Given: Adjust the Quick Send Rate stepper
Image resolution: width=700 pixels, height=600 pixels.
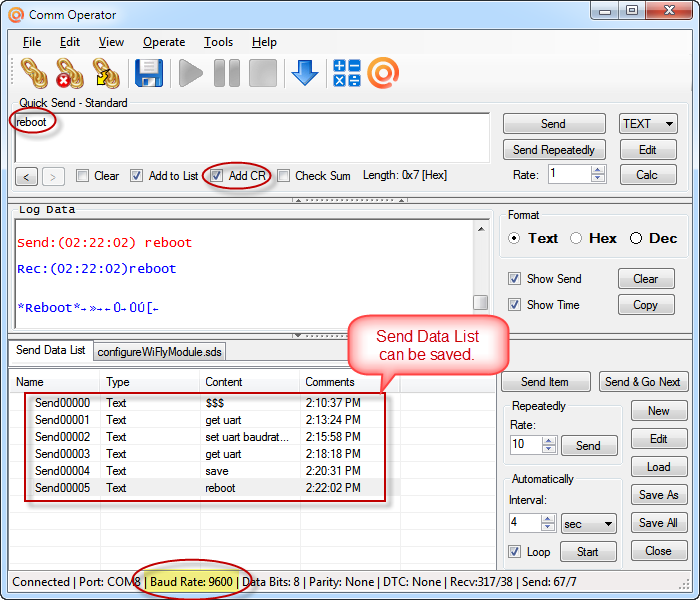Looking at the screenshot, I should point(598,174).
